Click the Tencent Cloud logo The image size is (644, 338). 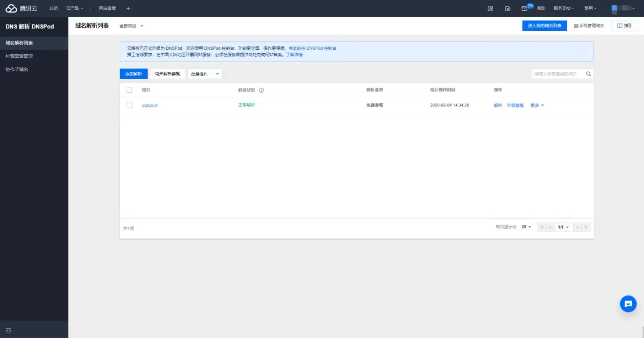[x=21, y=8]
